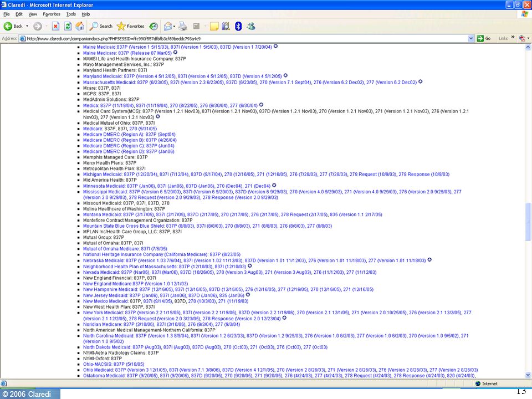Open the Edit button dropdown arrow
This screenshot has width=532, height=399.
(x=204, y=26)
